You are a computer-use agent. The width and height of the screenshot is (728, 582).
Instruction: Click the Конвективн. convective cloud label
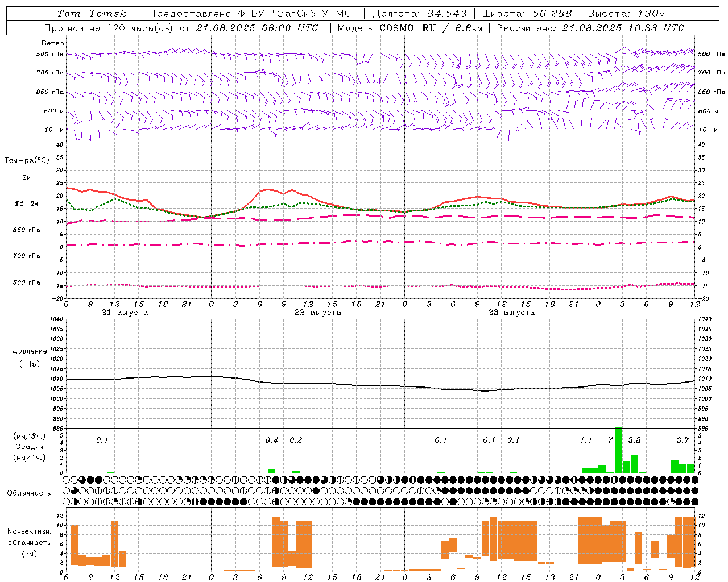30,531
